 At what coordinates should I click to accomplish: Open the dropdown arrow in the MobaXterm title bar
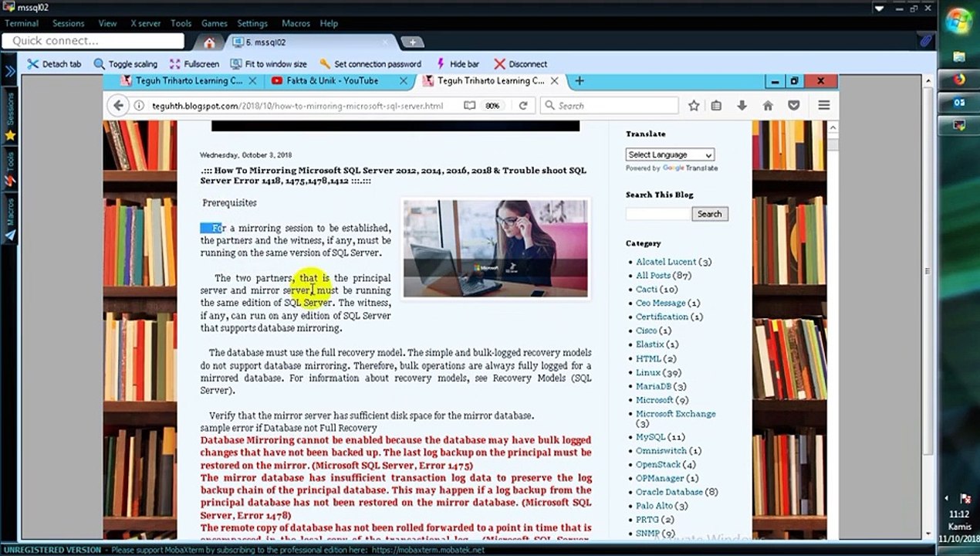coord(879,8)
